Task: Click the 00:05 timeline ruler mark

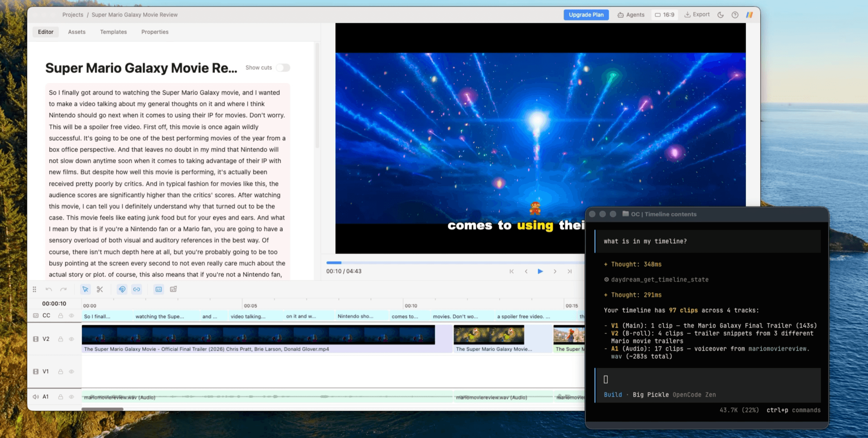Action: point(250,305)
